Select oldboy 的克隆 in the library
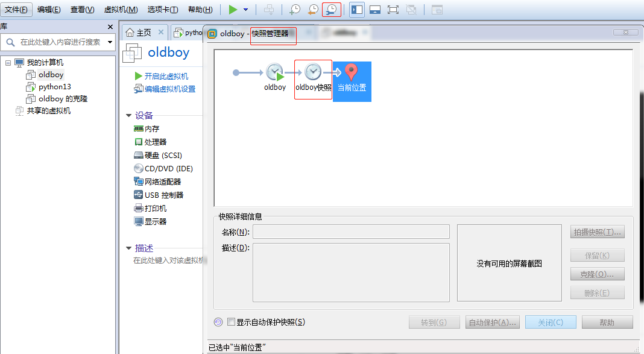 pyautogui.click(x=63, y=98)
